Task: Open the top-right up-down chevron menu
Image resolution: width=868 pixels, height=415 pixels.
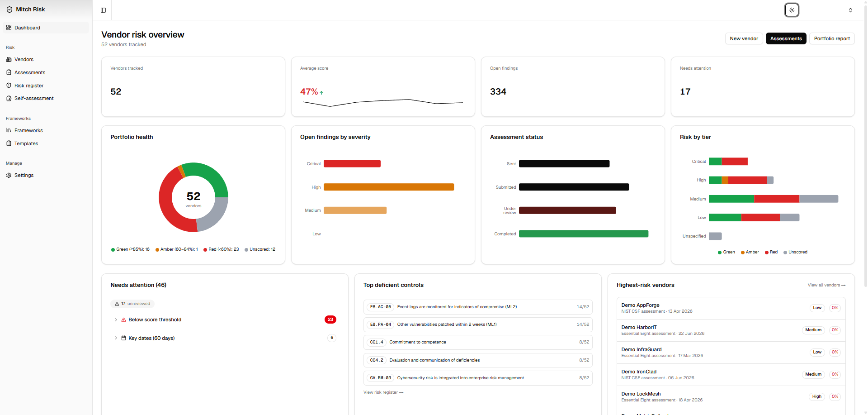Action: click(850, 10)
